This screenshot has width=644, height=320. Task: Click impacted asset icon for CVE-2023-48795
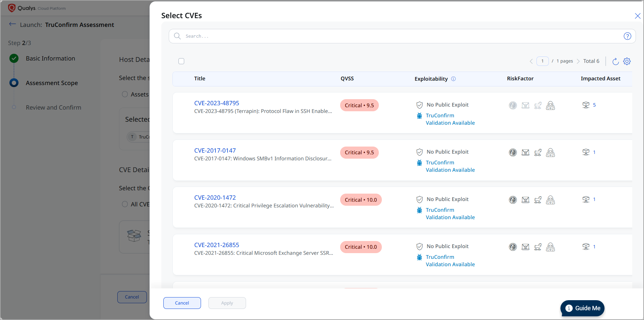click(586, 105)
